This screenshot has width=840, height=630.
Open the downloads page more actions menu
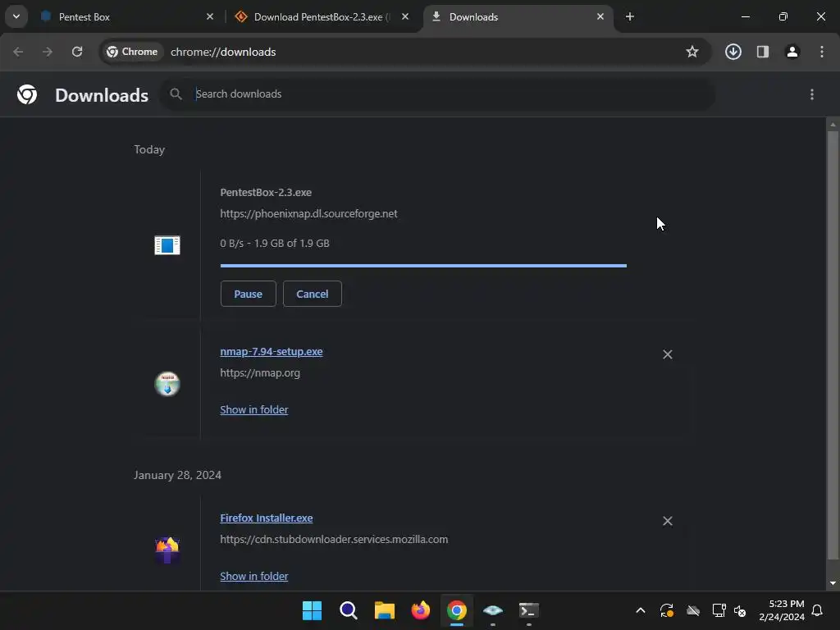[x=812, y=94]
